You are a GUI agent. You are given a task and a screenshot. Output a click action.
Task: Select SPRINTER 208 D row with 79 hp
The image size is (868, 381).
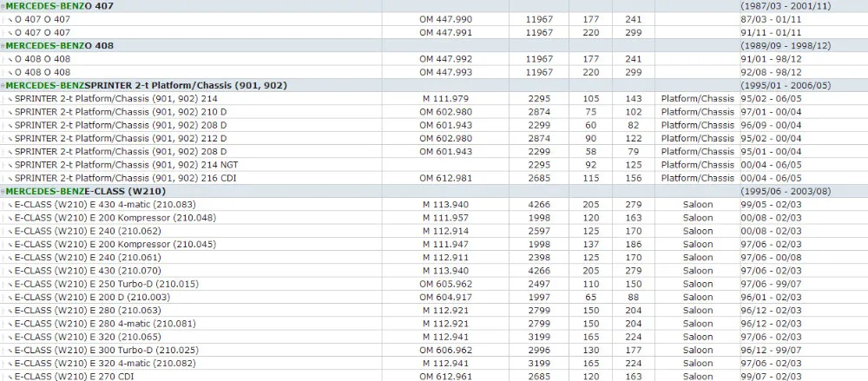pyautogui.click(x=434, y=152)
